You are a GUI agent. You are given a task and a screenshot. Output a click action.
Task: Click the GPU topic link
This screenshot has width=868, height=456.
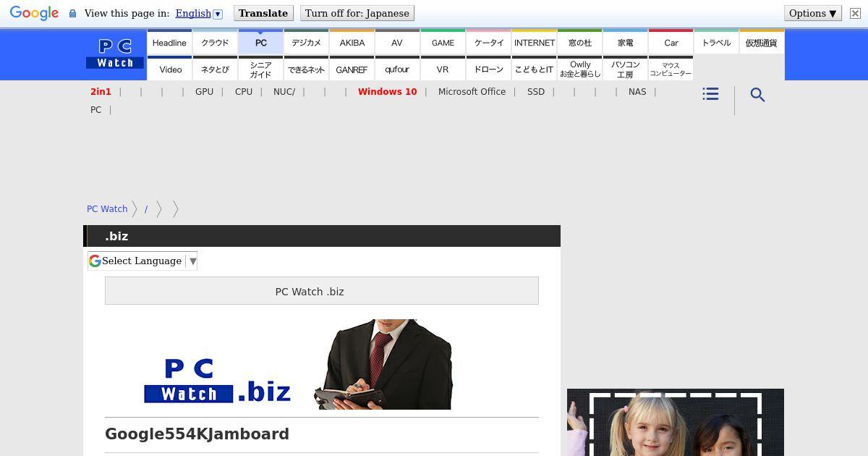click(x=204, y=92)
